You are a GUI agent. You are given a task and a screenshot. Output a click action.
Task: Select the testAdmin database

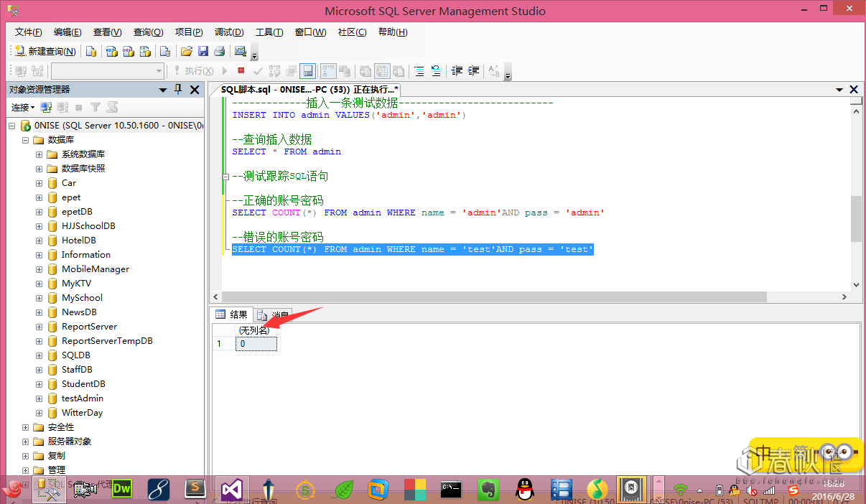pos(82,398)
